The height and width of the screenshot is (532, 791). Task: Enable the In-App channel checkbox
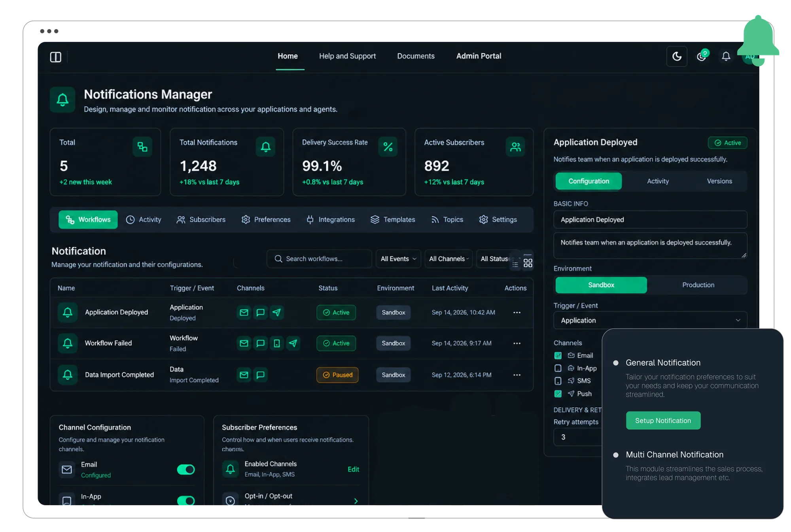558,368
